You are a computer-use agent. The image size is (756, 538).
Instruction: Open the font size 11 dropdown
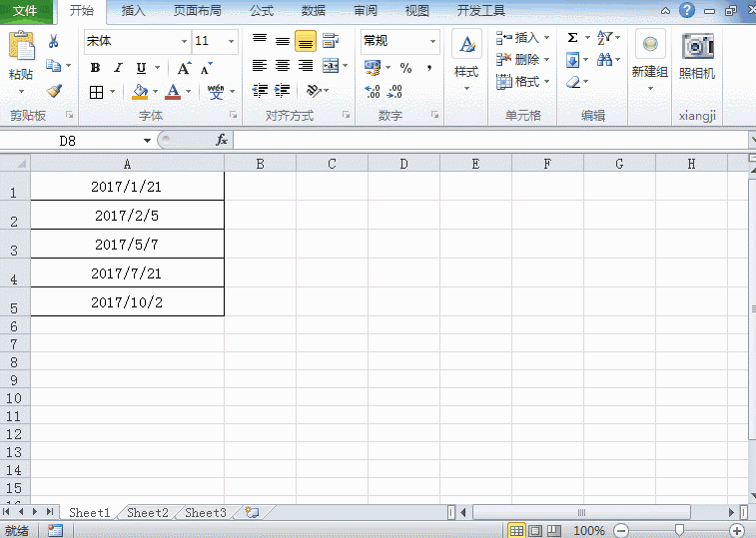click(x=232, y=42)
